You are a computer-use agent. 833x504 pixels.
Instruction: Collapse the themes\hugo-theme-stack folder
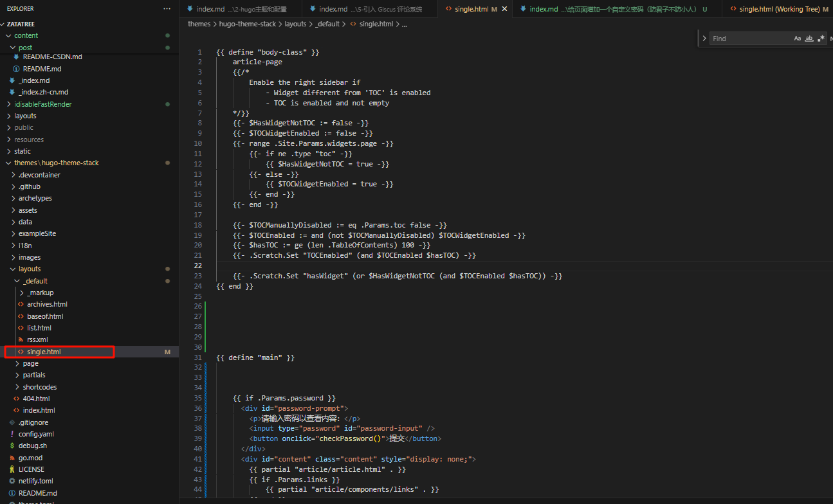point(8,163)
